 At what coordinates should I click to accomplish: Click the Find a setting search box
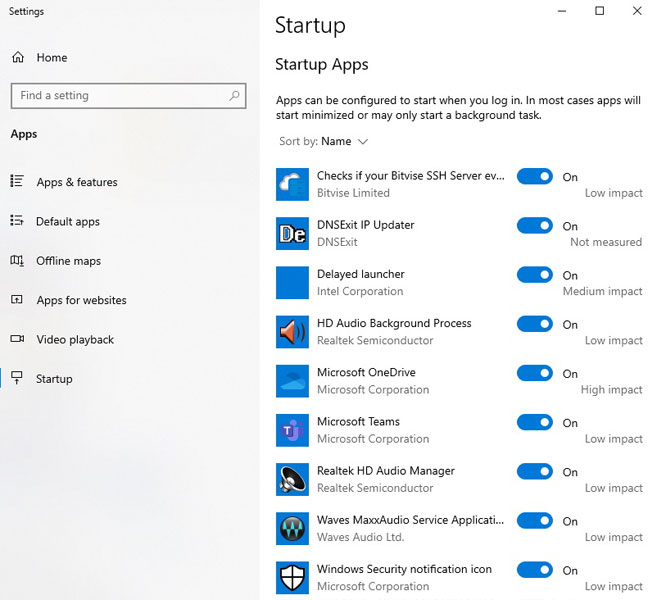click(128, 96)
